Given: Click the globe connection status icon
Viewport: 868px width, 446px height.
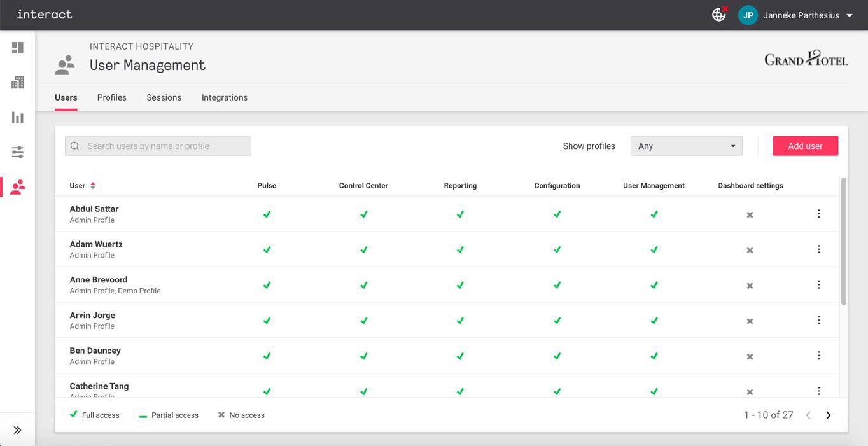Looking at the screenshot, I should pyautogui.click(x=719, y=15).
